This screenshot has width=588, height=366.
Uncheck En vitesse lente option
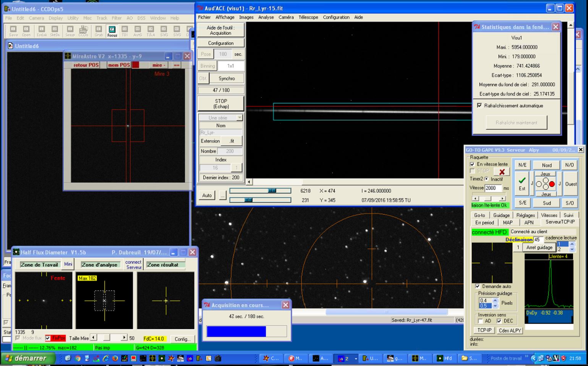pyautogui.click(x=473, y=164)
